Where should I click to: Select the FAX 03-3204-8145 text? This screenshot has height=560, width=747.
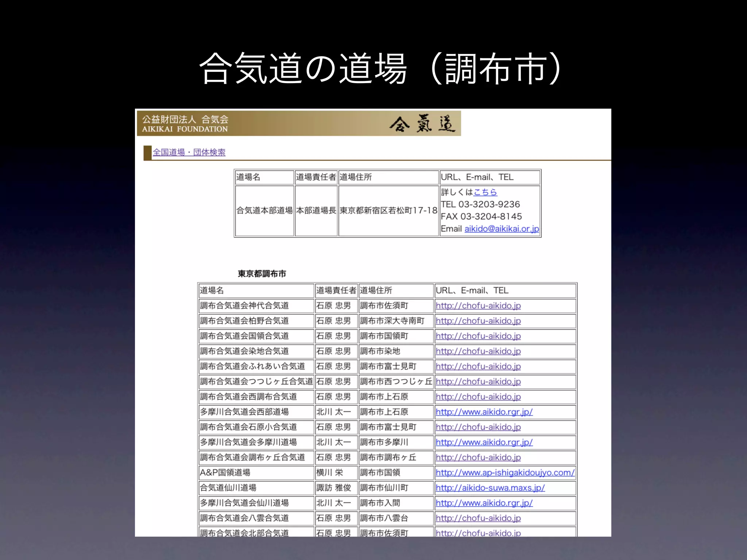[x=481, y=217]
